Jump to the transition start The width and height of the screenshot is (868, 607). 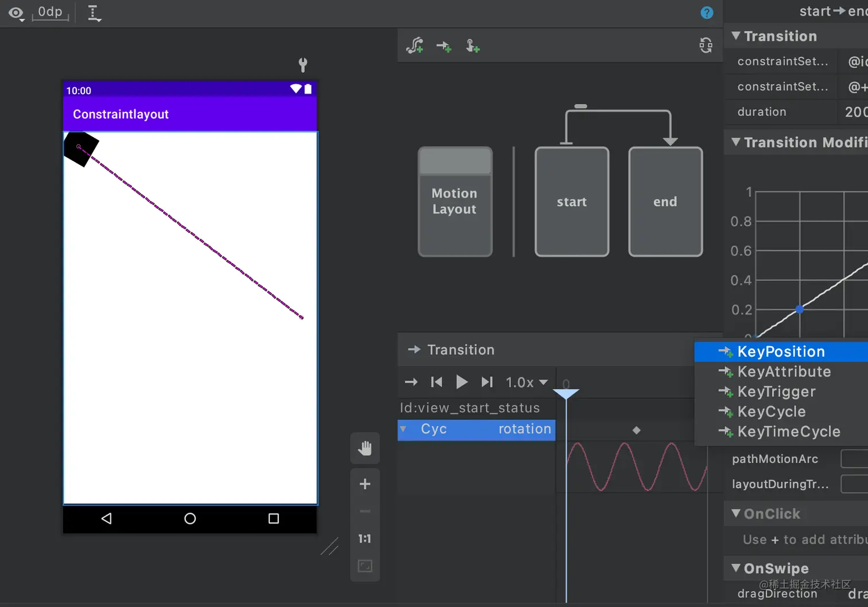pos(436,382)
